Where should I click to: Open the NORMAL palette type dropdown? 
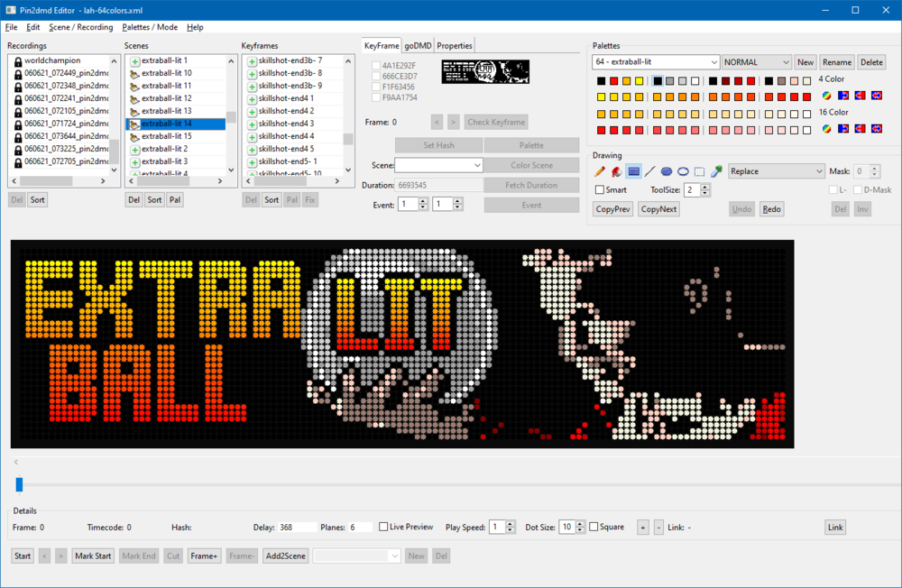[757, 62]
